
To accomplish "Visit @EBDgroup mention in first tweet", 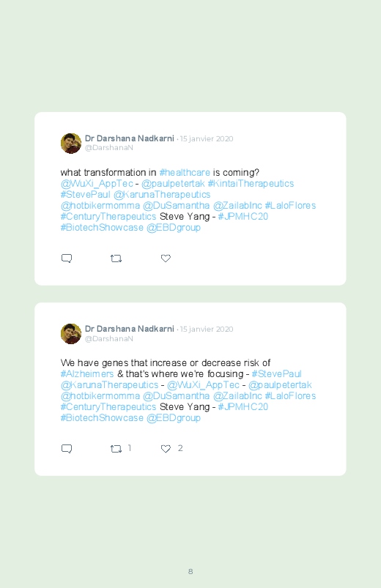I will tap(174, 228).
